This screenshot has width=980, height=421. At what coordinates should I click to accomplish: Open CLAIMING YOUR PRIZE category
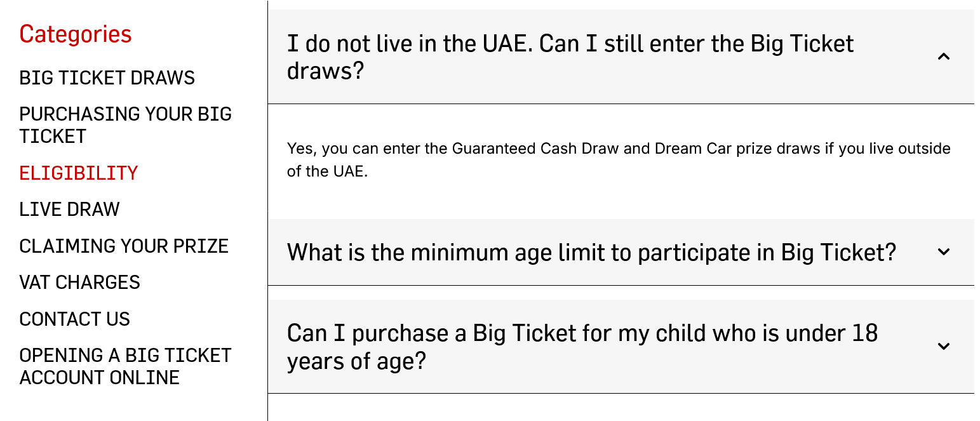[x=124, y=246]
